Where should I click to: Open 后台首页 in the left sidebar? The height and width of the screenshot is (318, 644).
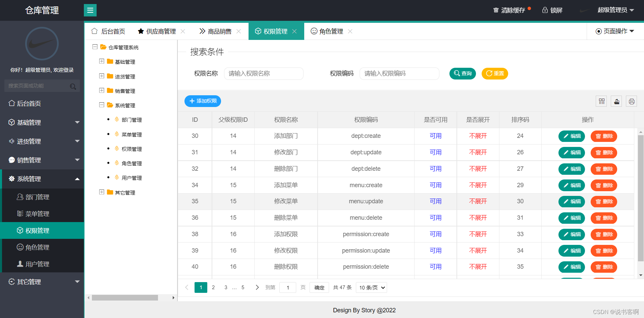[x=42, y=103]
